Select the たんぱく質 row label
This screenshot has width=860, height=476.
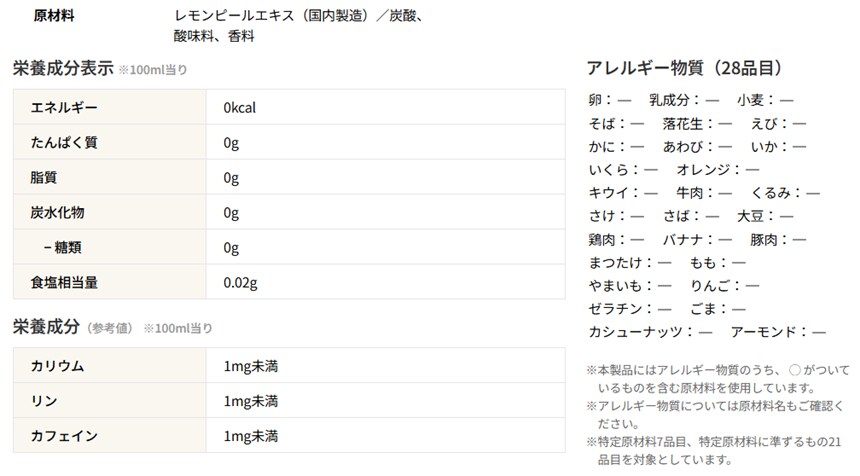pyautogui.click(x=64, y=143)
